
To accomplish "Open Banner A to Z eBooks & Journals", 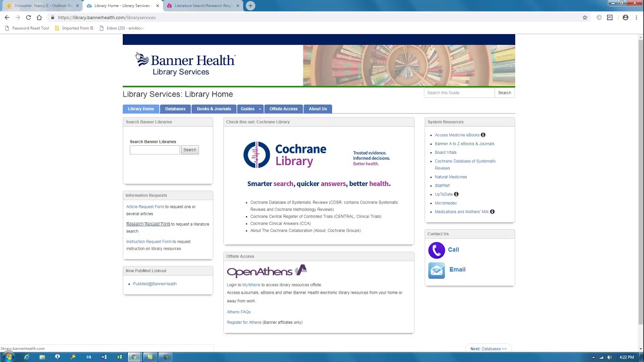I will (x=464, y=144).
